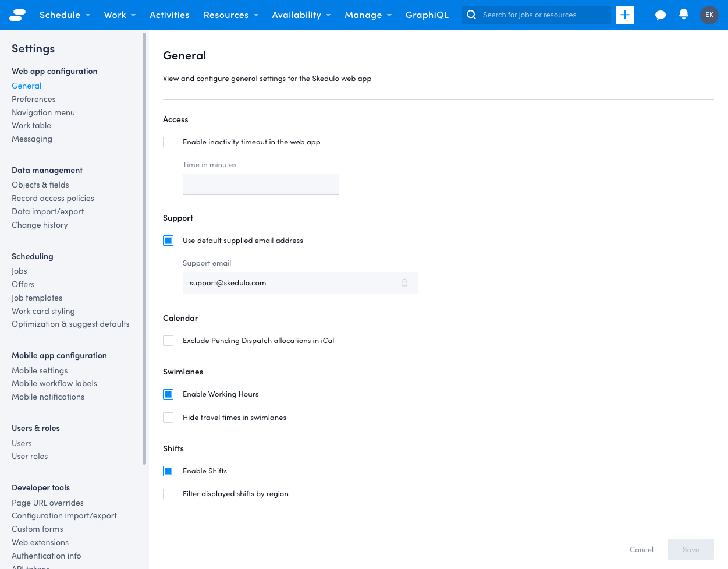Image resolution: width=728 pixels, height=569 pixels.
Task: Open the chat messages icon
Action: (660, 15)
